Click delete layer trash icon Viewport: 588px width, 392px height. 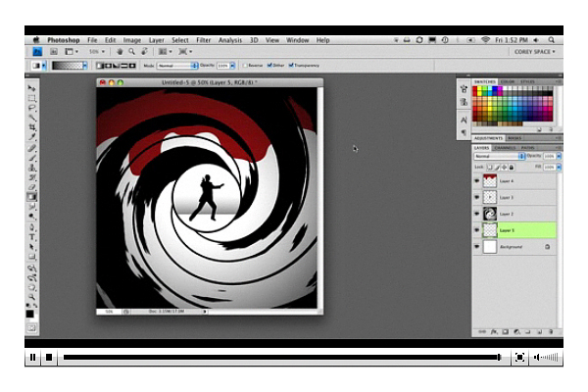[x=551, y=331]
